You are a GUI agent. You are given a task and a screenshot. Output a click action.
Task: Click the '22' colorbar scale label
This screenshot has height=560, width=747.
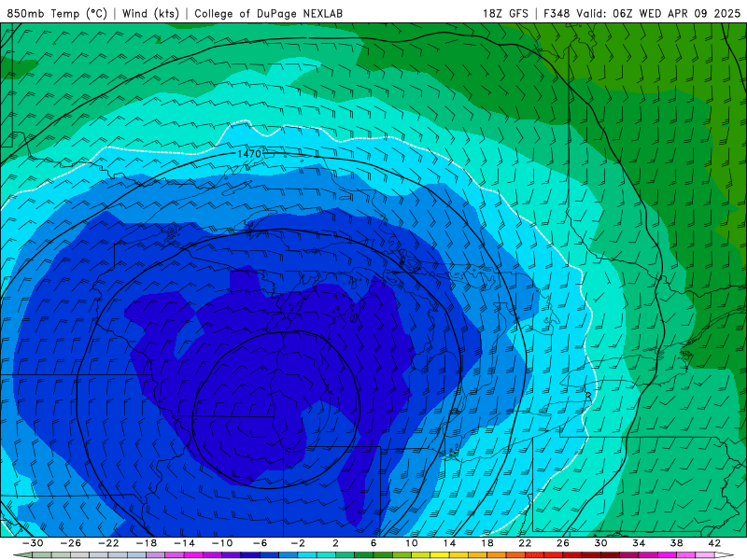tap(525, 543)
